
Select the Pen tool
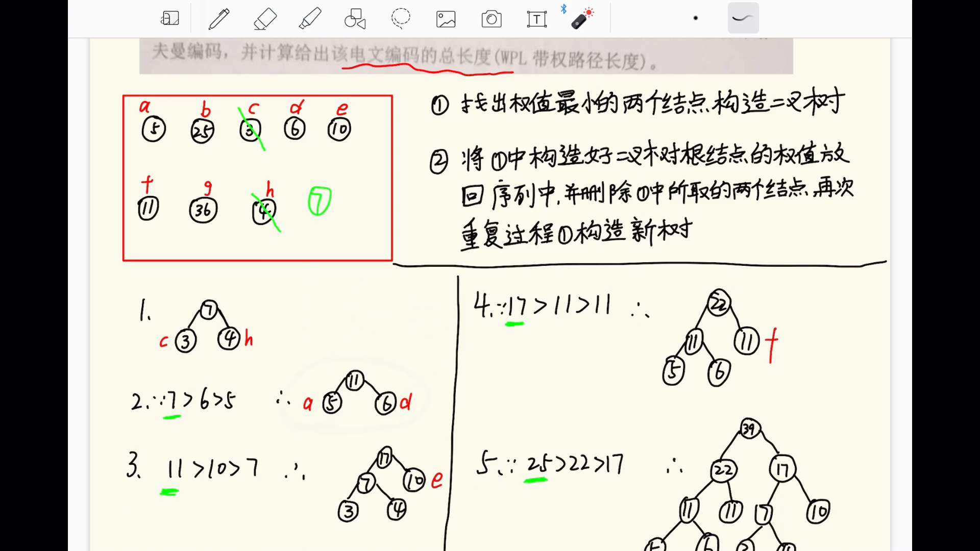coord(219,19)
